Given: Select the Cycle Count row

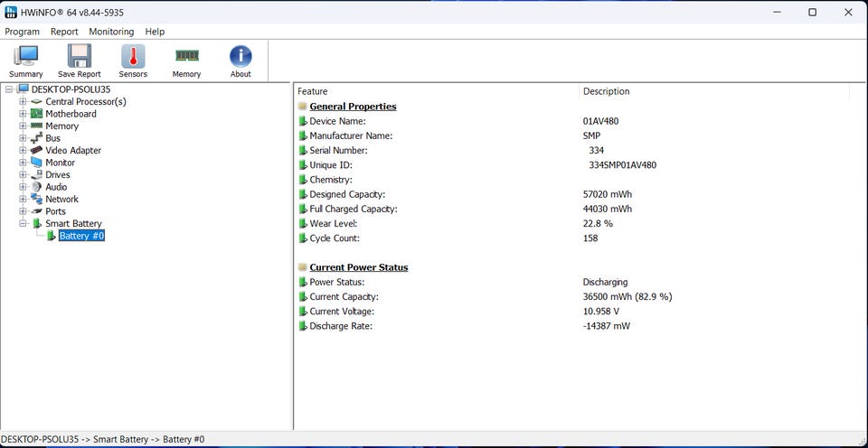Looking at the screenshot, I should [x=334, y=238].
